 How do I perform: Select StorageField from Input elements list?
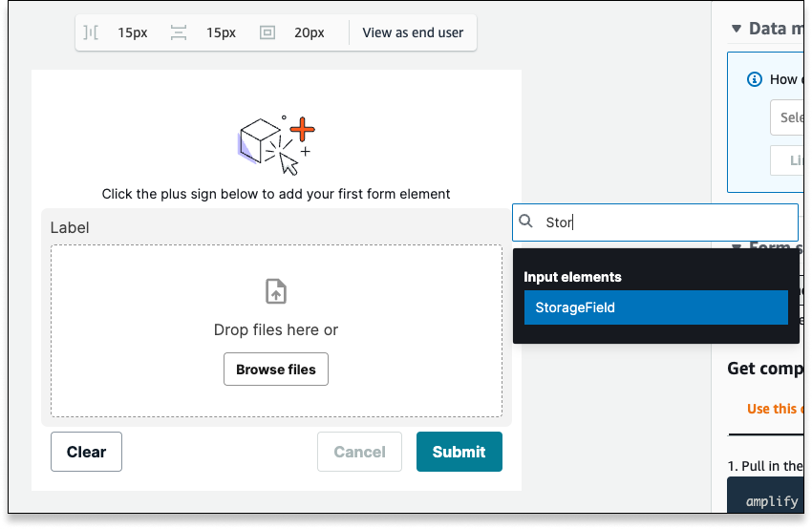point(655,307)
